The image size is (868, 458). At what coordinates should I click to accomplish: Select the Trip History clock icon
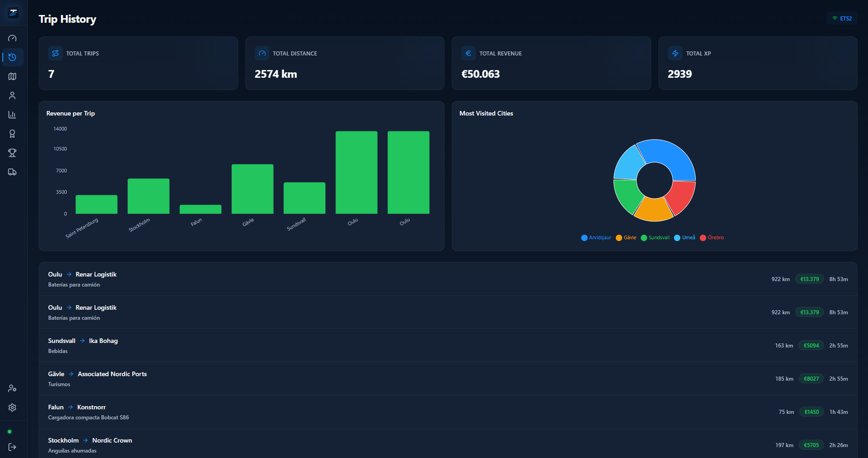click(x=12, y=57)
